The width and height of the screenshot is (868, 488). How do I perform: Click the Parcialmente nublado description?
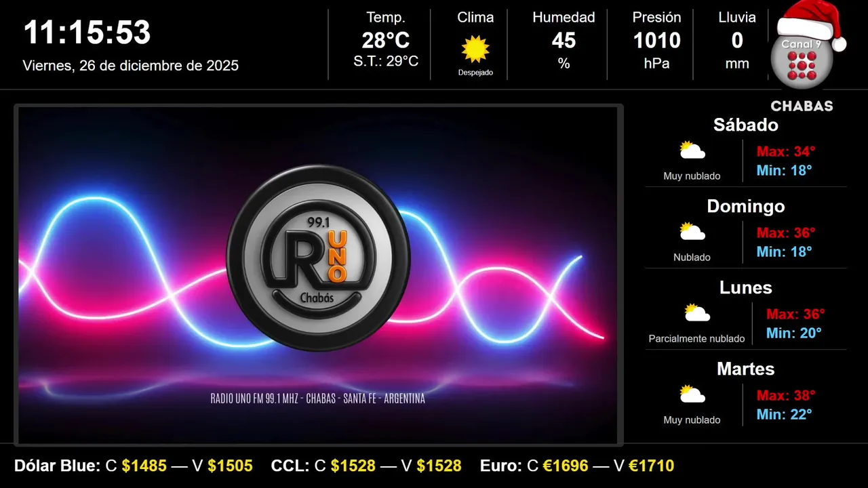coord(696,339)
